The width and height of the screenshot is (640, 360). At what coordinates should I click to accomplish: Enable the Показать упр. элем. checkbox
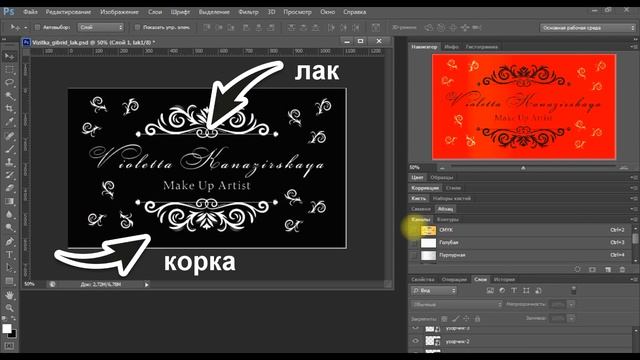(x=138, y=27)
